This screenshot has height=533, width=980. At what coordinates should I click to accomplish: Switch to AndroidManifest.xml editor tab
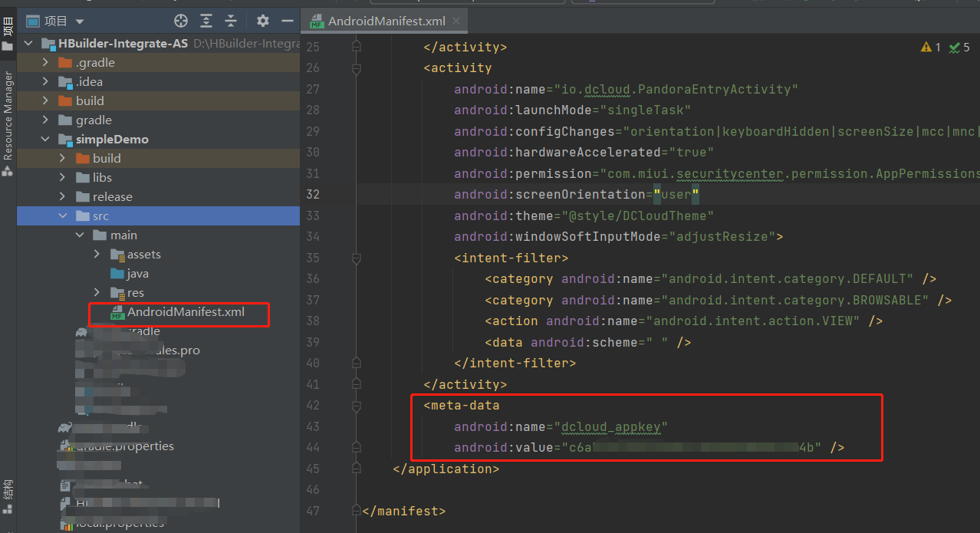pos(376,21)
